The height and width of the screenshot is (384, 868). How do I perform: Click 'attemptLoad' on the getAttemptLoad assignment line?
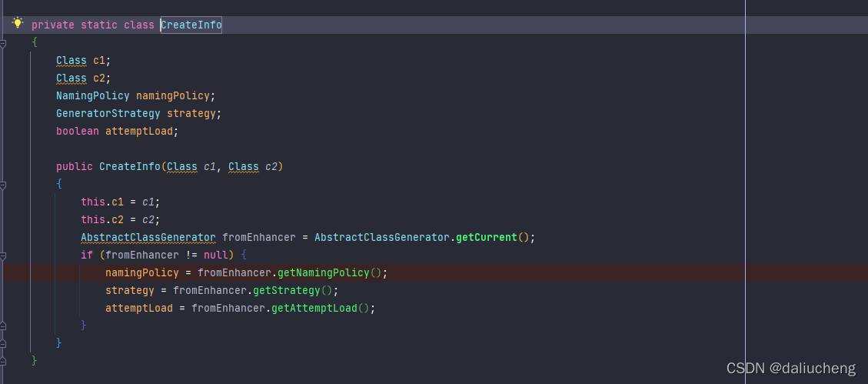(139, 309)
